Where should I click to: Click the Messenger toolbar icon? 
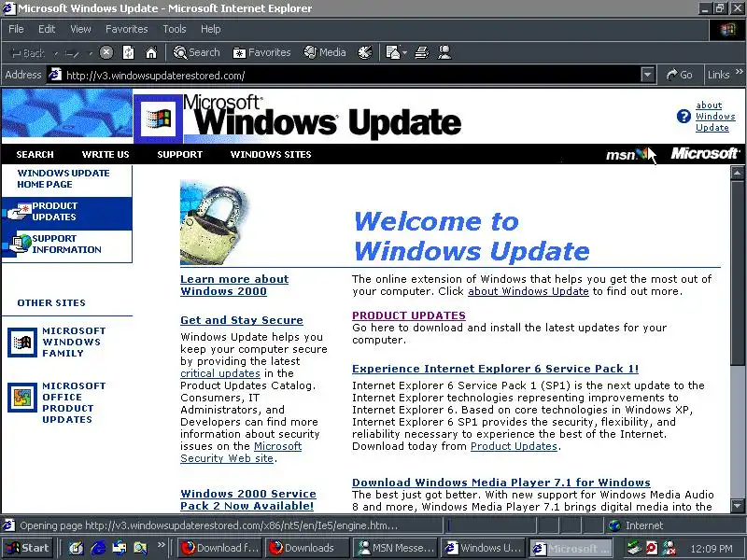tap(444, 52)
